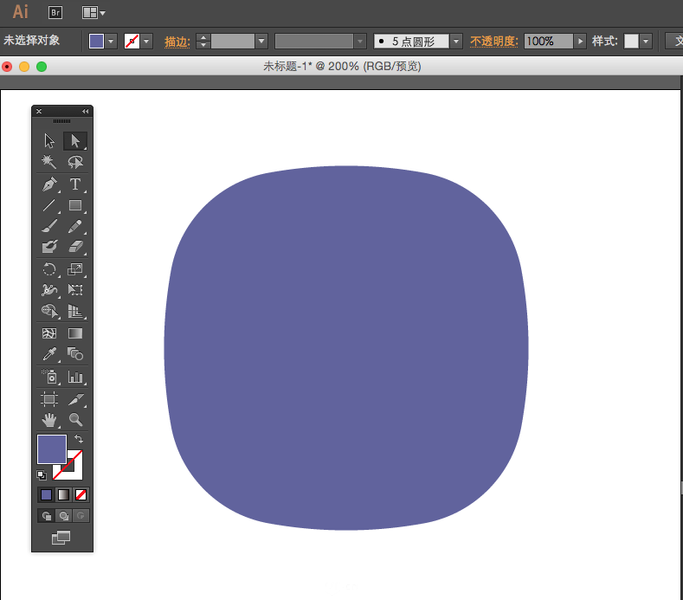The image size is (683, 600).
Task: Click the purple Fill box in the Tools panel
Action: point(52,449)
